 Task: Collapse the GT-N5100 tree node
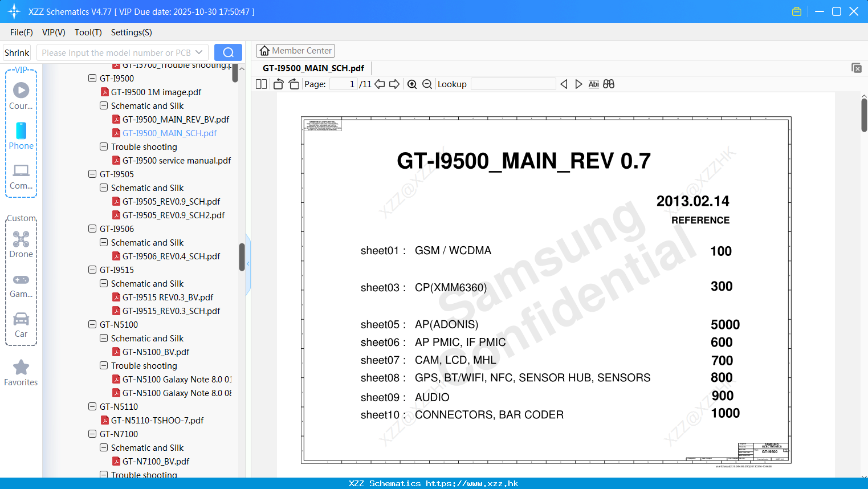tap(92, 324)
